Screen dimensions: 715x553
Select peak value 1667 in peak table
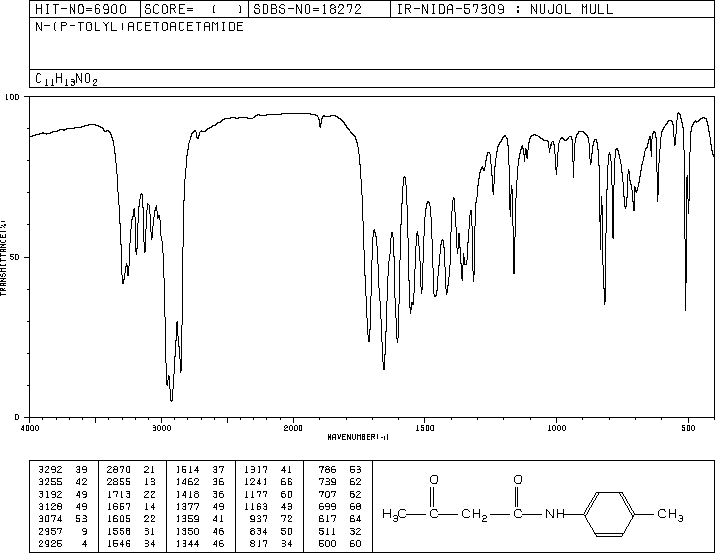point(119,506)
